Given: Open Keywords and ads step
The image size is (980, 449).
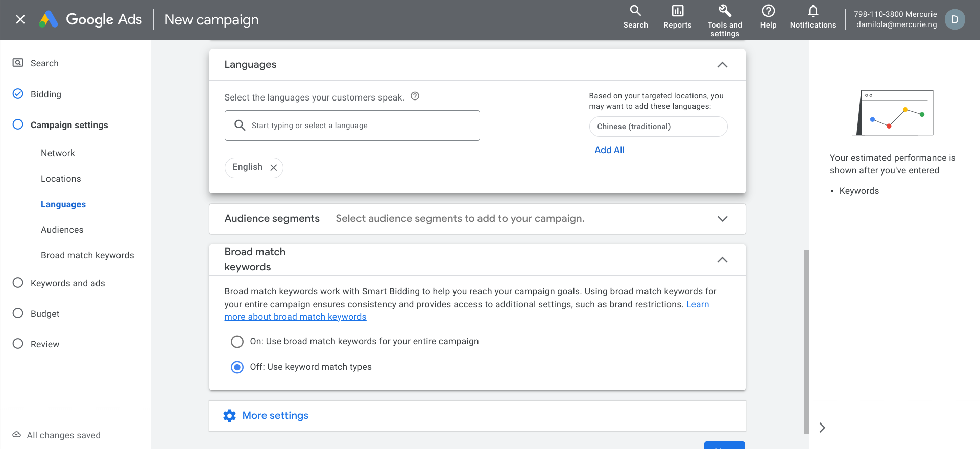Looking at the screenshot, I should tap(67, 283).
